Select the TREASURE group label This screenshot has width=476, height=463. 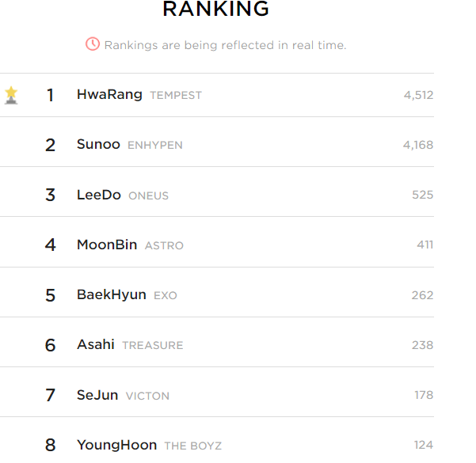[153, 345]
